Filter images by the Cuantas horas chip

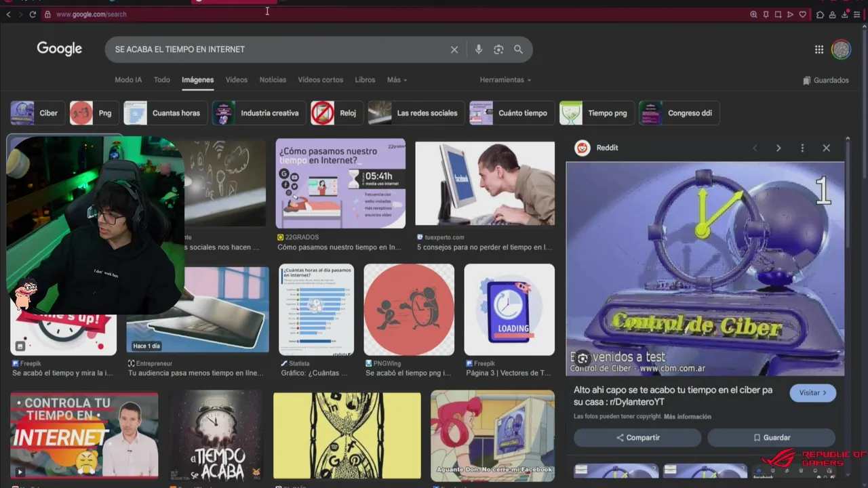[165, 113]
